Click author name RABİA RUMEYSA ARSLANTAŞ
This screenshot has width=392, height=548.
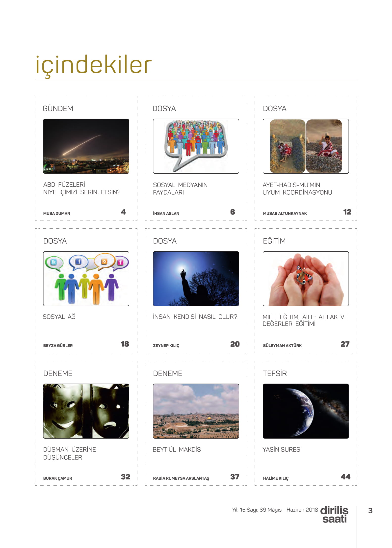(x=181, y=478)
